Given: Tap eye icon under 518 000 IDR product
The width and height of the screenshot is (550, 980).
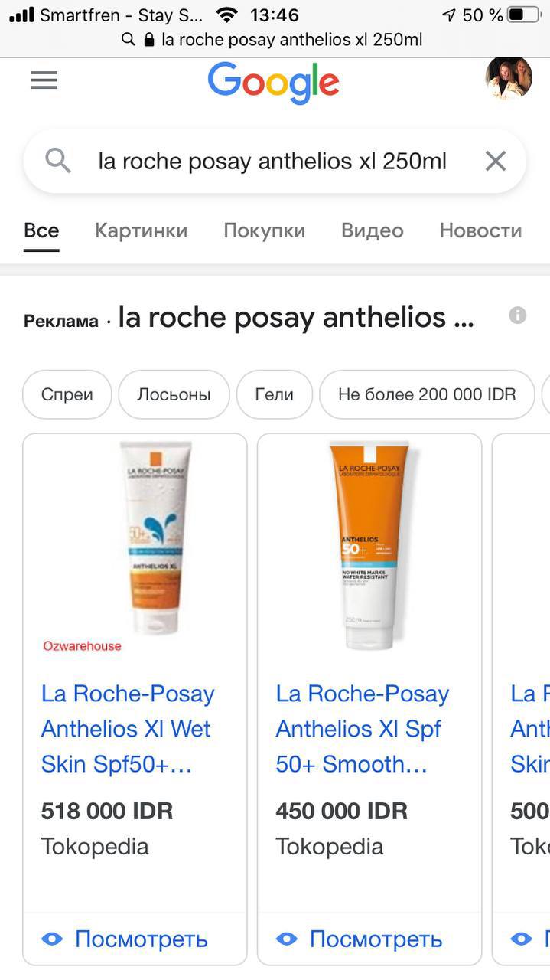Looking at the screenshot, I should point(52,939).
